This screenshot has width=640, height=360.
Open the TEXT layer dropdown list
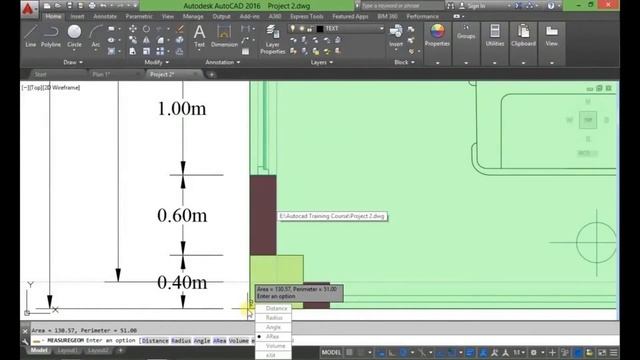tap(382, 29)
